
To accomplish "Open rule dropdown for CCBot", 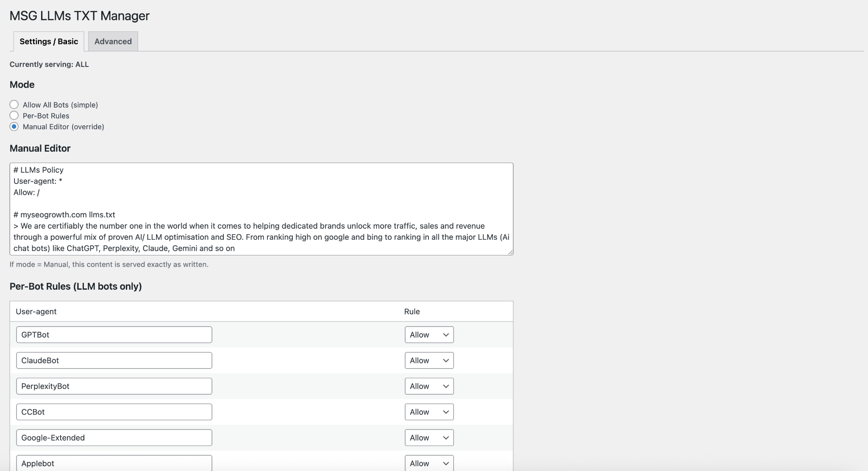I will point(429,412).
